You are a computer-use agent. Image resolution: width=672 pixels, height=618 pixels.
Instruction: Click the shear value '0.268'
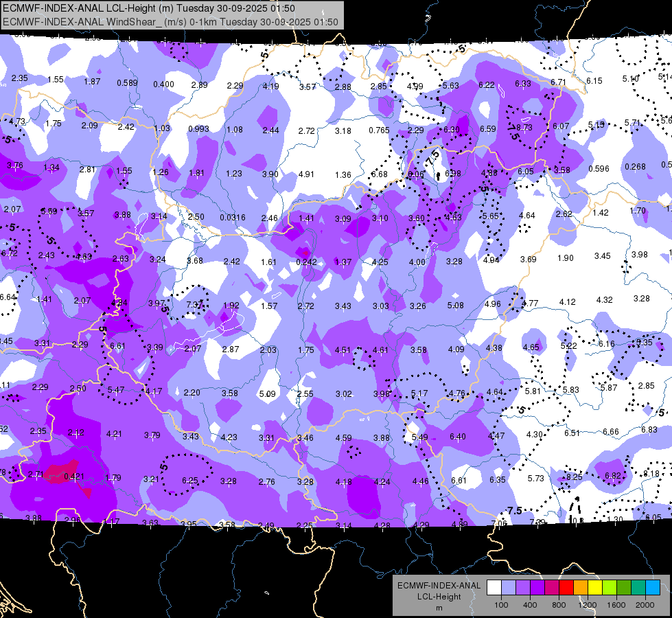(x=635, y=166)
